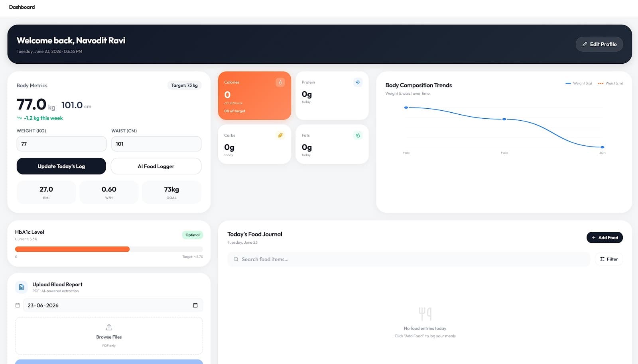Click the Waist (cm) input field
This screenshot has width=638, height=364.
pyautogui.click(x=156, y=144)
